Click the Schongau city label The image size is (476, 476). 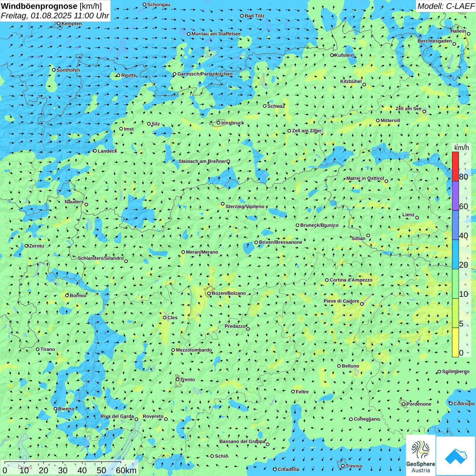tap(159, 4)
